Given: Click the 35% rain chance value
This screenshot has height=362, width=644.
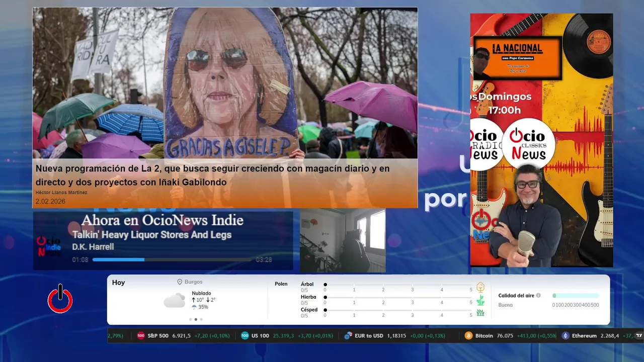Looking at the screenshot, I should pyautogui.click(x=203, y=307).
